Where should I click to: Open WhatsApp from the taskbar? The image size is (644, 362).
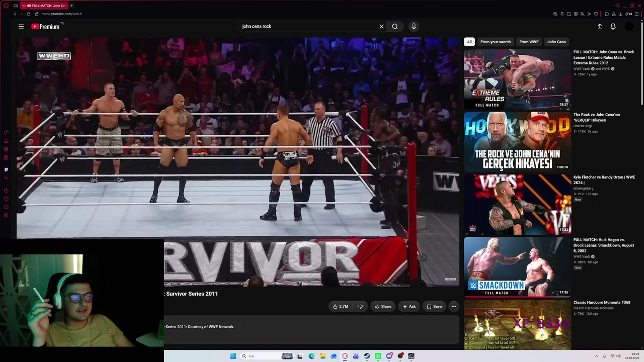378,356
